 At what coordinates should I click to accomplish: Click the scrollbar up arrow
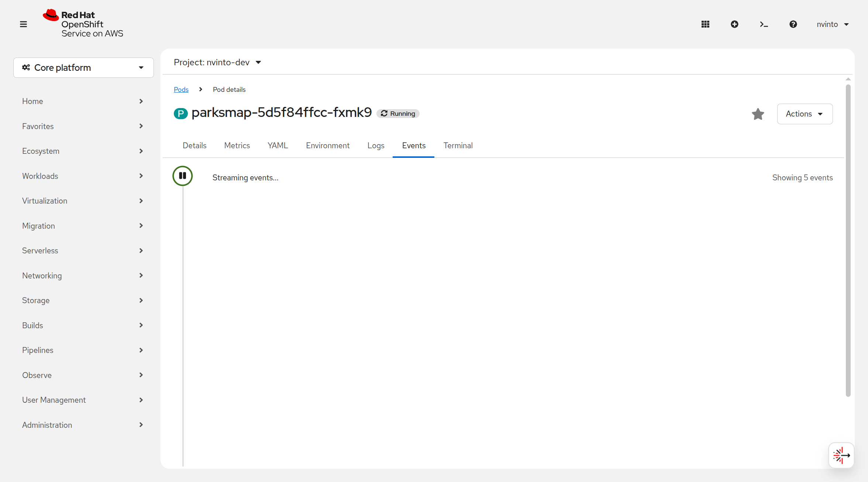(848, 79)
